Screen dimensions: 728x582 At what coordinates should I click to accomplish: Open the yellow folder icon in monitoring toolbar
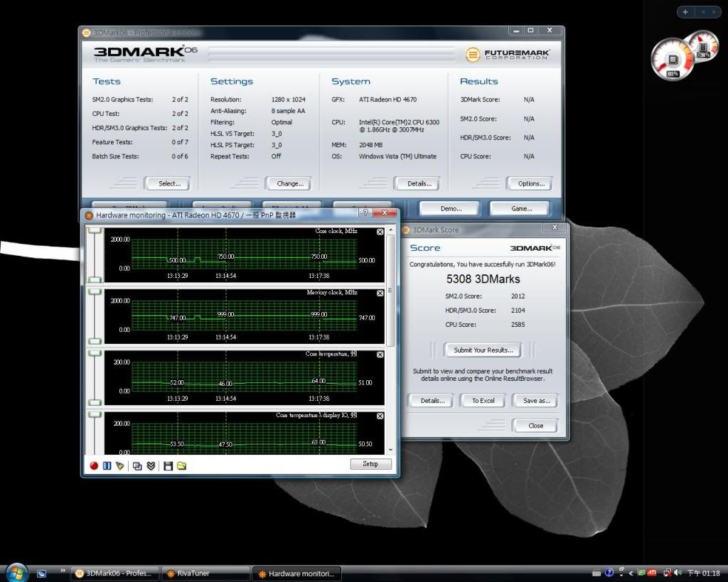pyautogui.click(x=181, y=465)
